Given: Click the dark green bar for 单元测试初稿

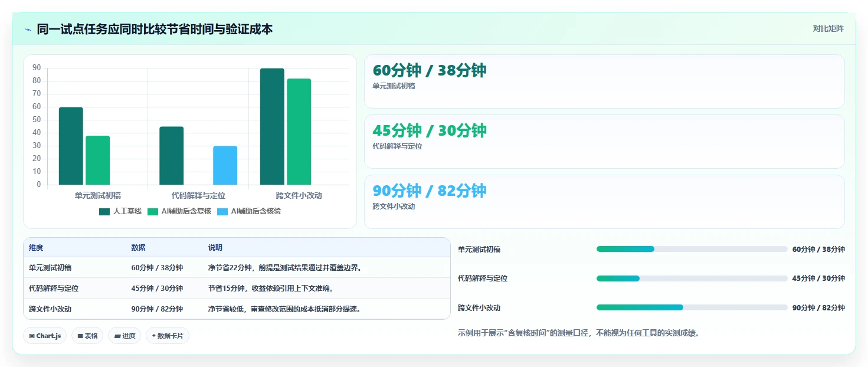Looking at the screenshot, I should [x=71, y=146].
